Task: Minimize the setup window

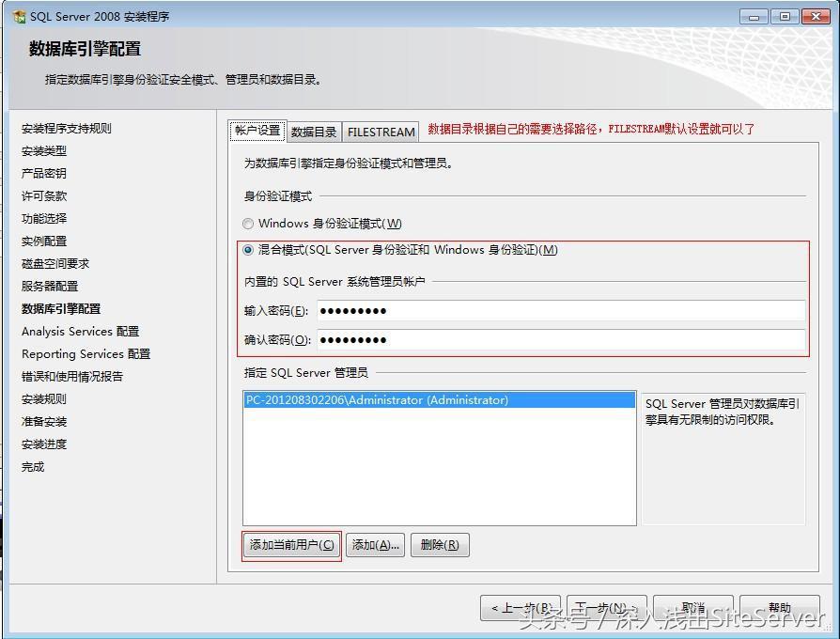Action: pyautogui.click(x=754, y=17)
